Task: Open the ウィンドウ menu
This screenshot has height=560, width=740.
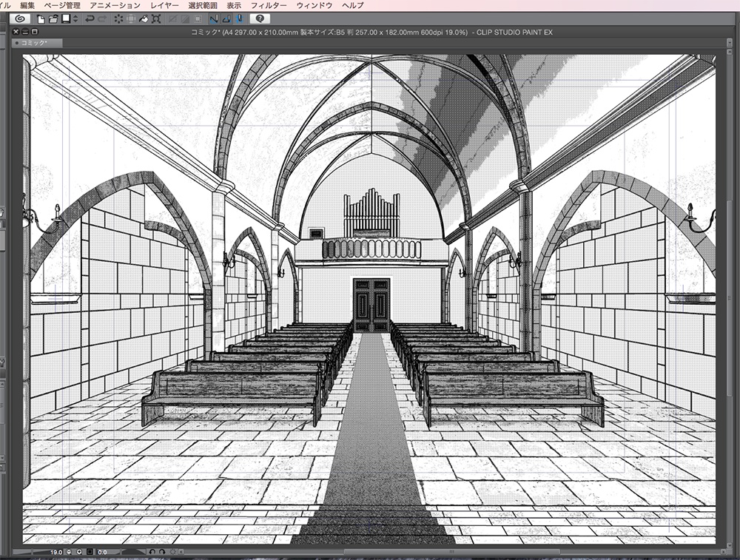Action: [x=314, y=5]
